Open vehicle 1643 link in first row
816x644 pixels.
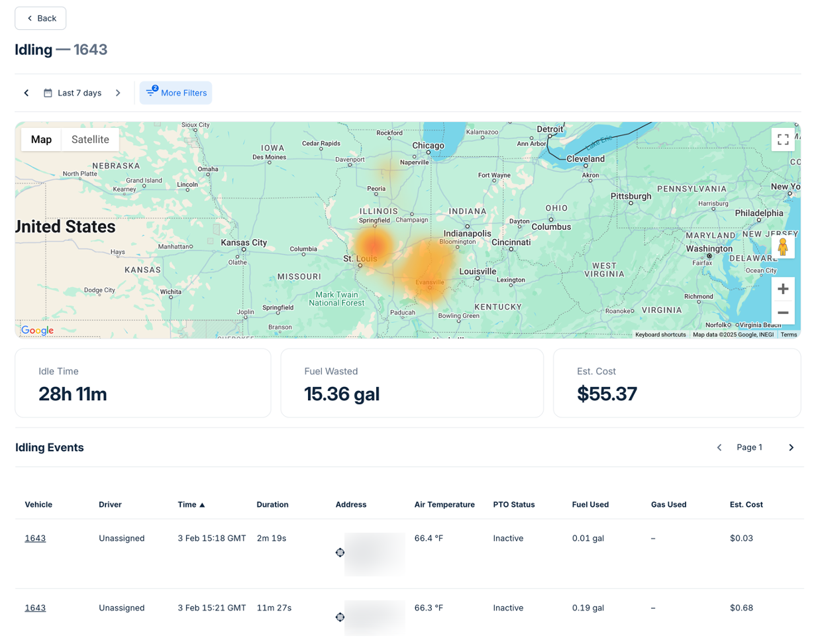coord(35,538)
